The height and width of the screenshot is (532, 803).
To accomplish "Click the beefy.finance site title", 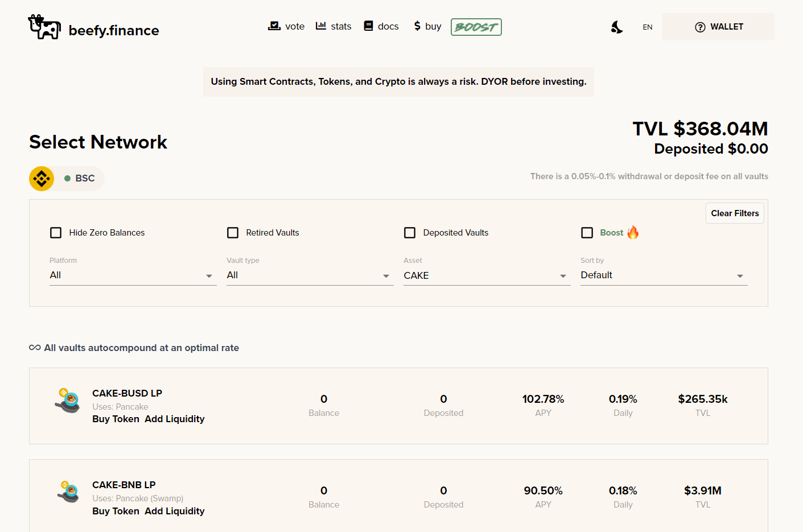I will (x=114, y=30).
